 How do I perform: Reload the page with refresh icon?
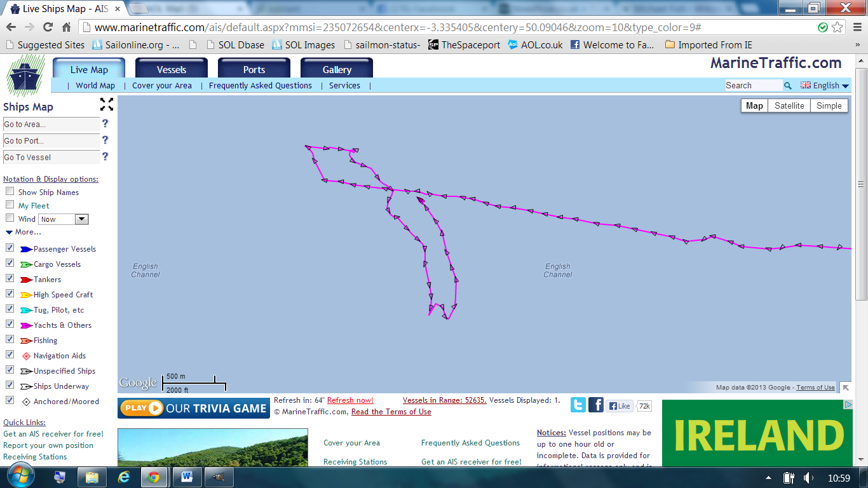click(48, 27)
